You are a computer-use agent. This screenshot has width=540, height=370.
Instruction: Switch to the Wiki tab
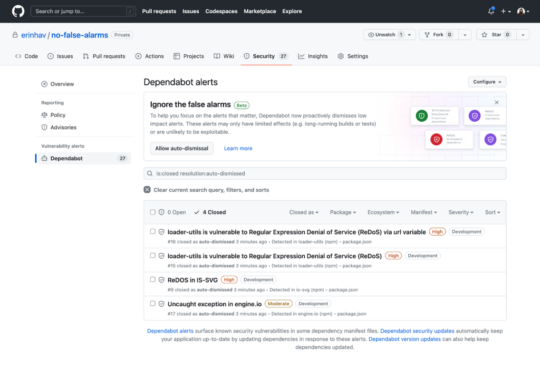pyautogui.click(x=224, y=56)
